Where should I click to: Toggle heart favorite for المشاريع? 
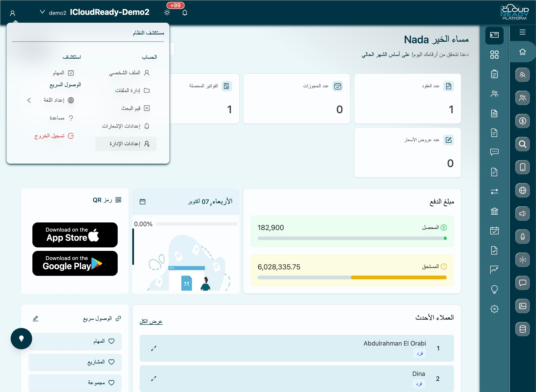click(112, 362)
